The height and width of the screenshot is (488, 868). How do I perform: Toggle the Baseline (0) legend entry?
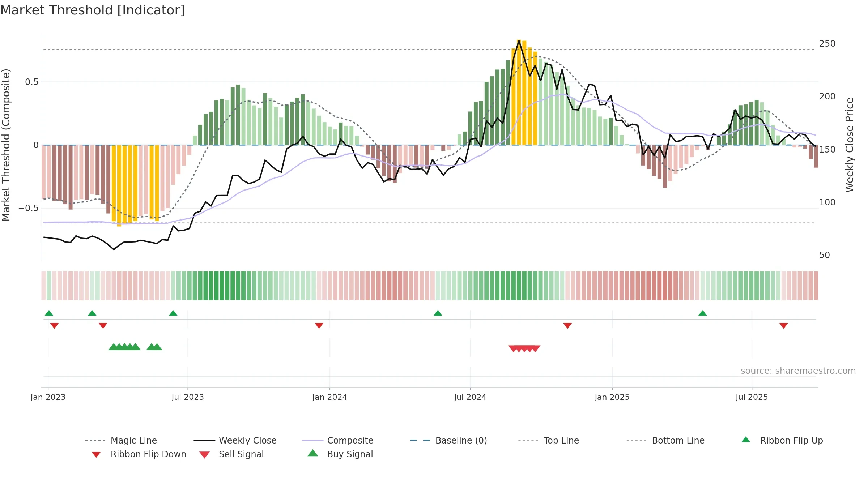(x=448, y=440)
